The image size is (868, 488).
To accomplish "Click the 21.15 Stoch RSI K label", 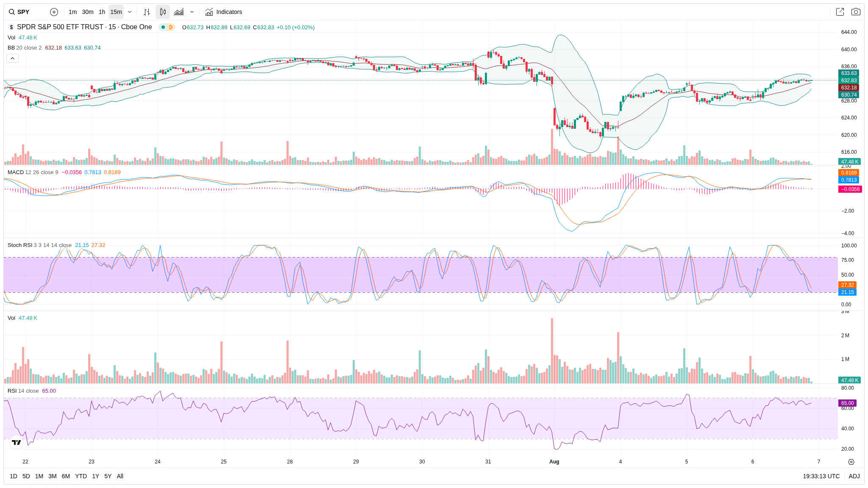I will (x=848, y=292).
